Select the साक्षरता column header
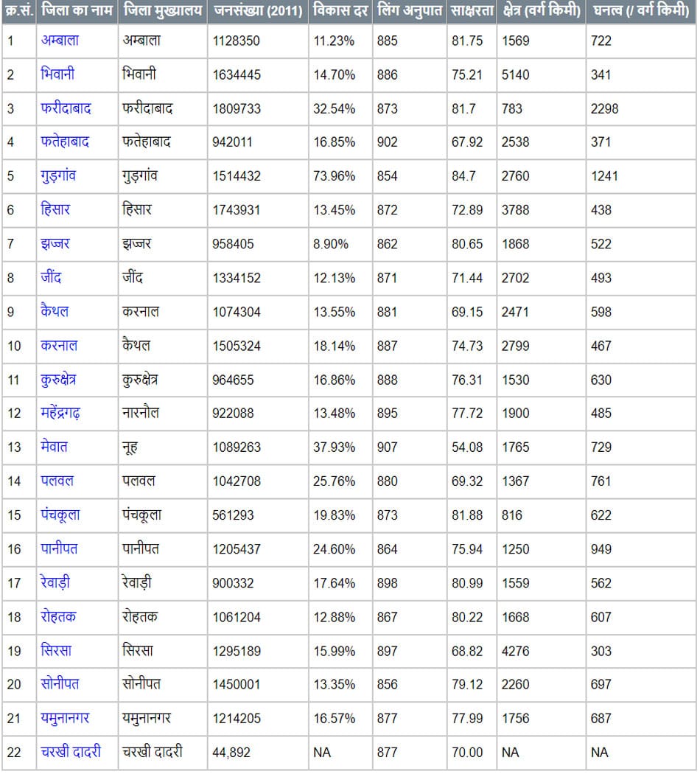700x774 pixels. tap(472, 11)
